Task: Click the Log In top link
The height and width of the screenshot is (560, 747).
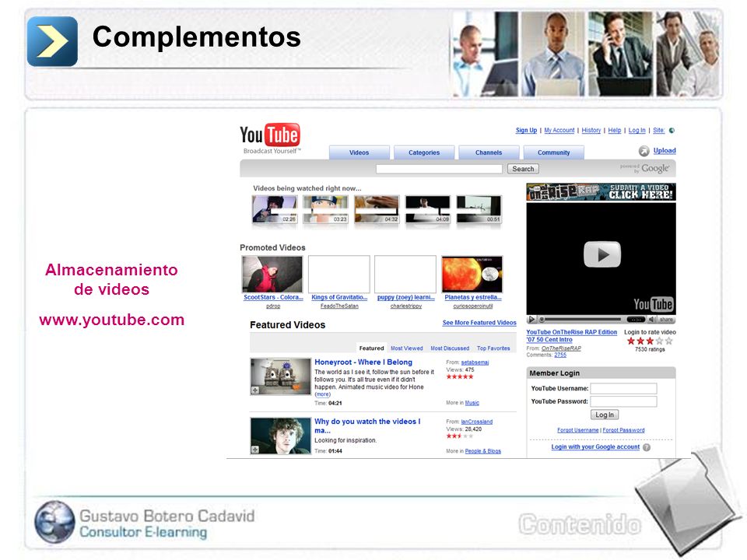Action: point(637,131)
